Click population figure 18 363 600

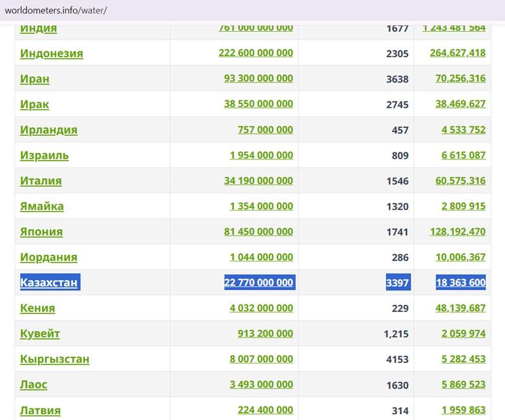coord(461,282)
